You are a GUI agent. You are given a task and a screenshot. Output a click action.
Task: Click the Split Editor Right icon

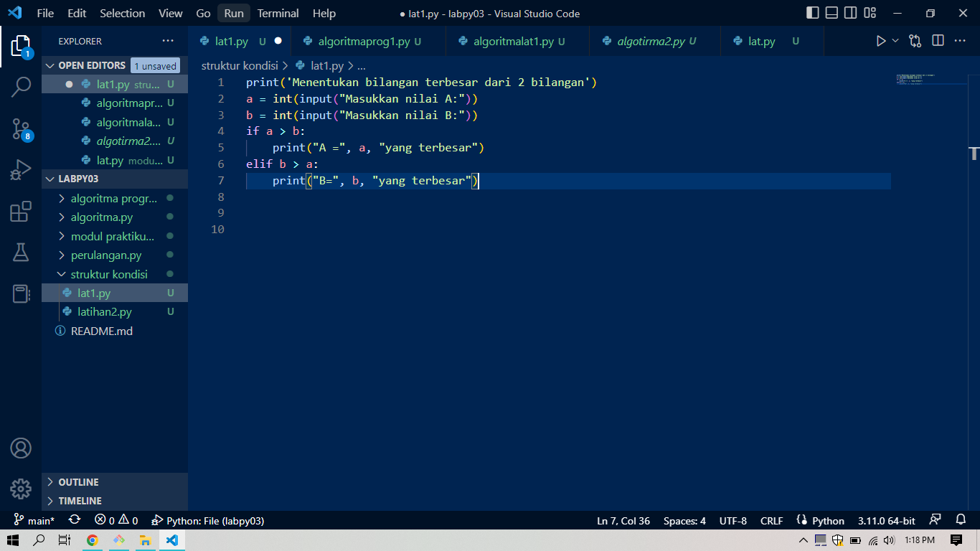pyautogui.click(x=938, y=41)
